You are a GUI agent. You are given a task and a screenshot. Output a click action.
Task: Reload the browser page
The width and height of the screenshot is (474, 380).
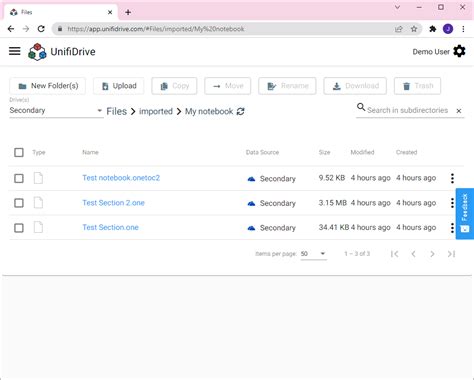click(41, 29)
